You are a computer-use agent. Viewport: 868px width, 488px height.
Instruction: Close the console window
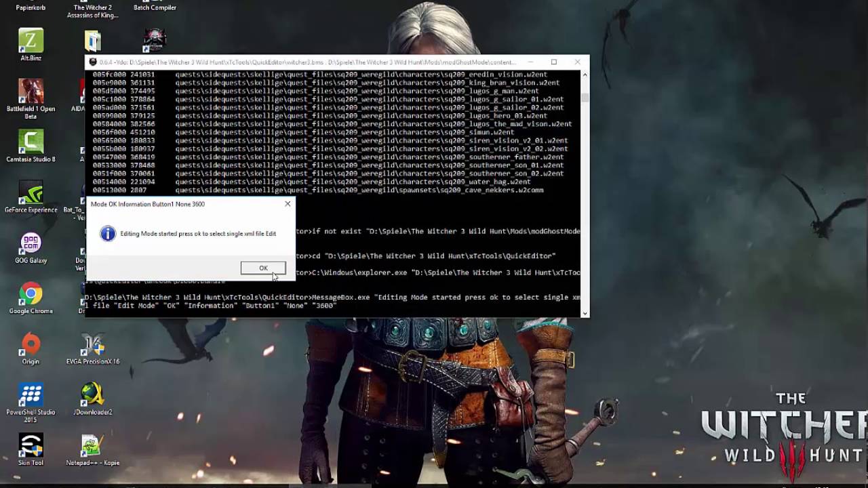click(x=577, y=62)
